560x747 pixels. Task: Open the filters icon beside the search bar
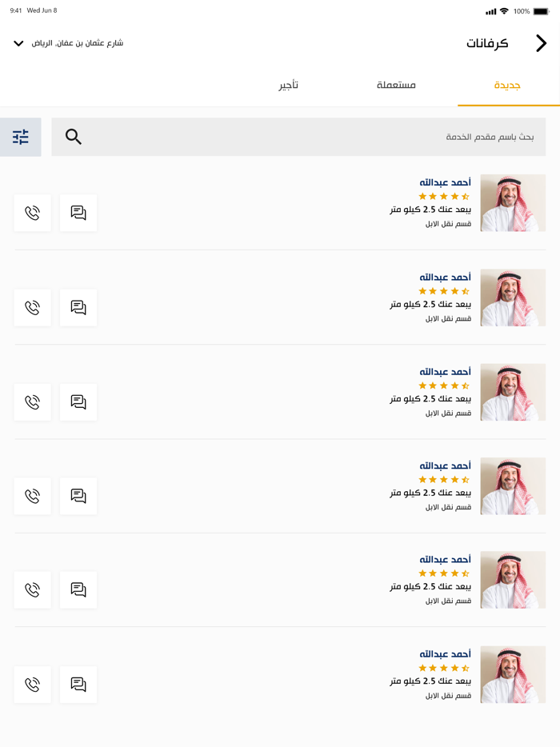pyautogui.click(x=22, y=136)
